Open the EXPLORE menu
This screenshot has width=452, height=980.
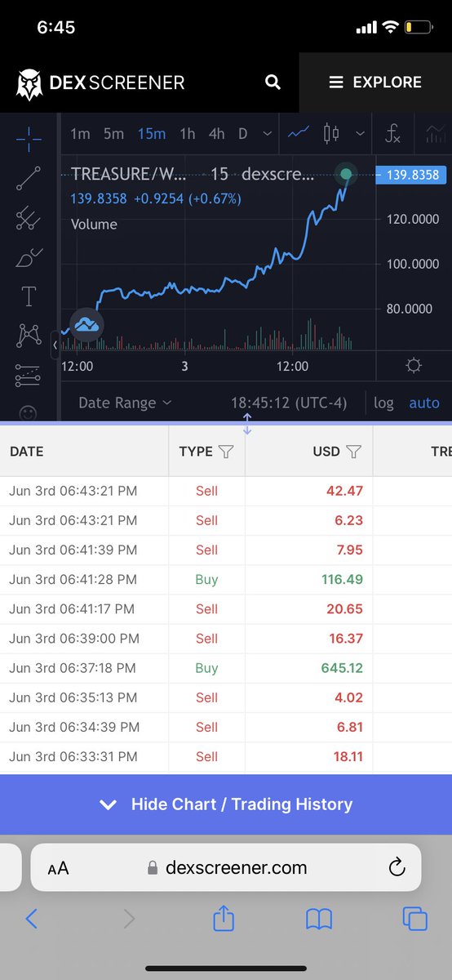[375, 82]
